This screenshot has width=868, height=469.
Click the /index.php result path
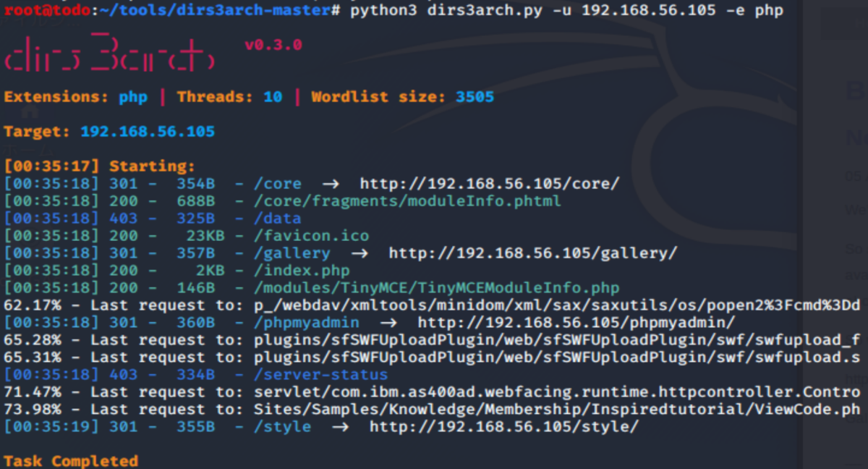[x=302, y=271]
